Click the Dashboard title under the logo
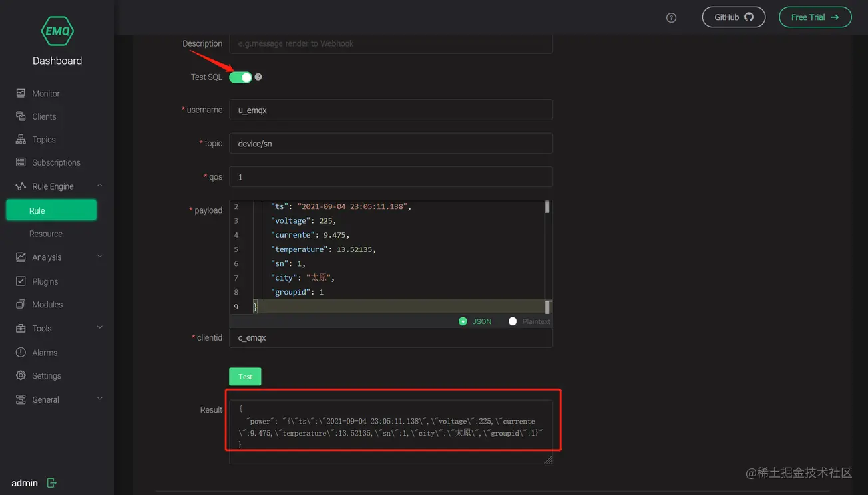The height and width of the screenshot is (495, 868). pyautogui.click(x=57, y=61)
